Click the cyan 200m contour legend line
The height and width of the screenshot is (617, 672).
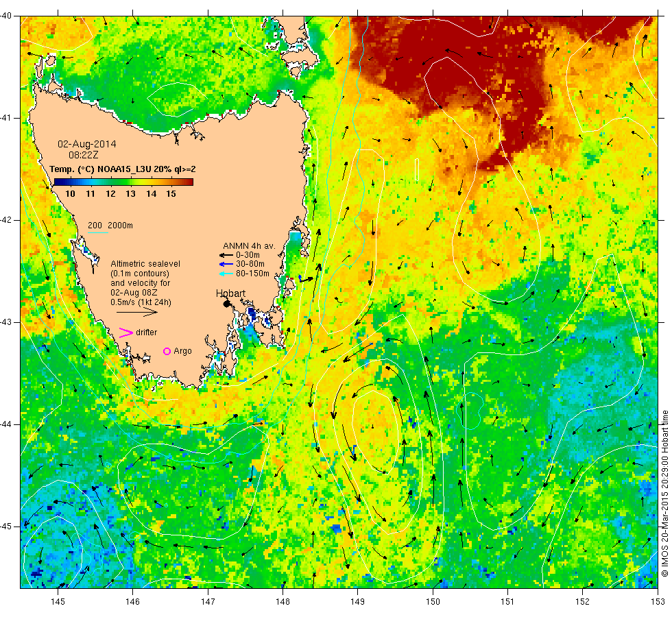97,232
